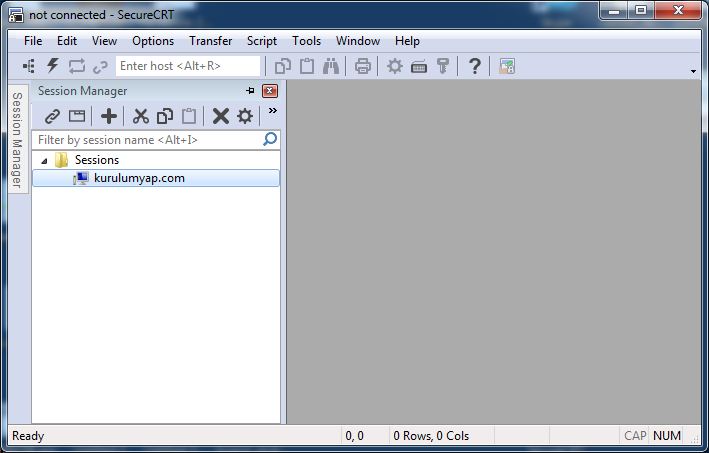The image size is (709, 453).
Task: Add new session with plus icon
Action: pos(109,116)
